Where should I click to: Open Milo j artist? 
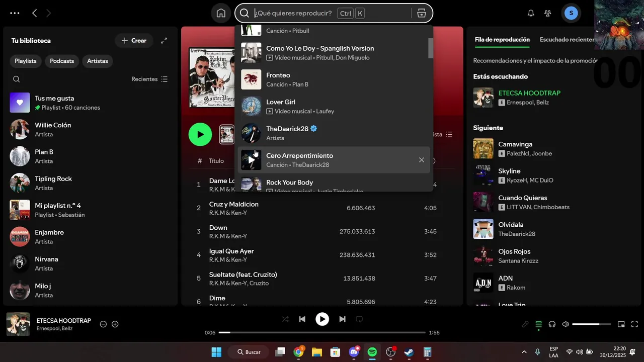click(x=91, y=290)
